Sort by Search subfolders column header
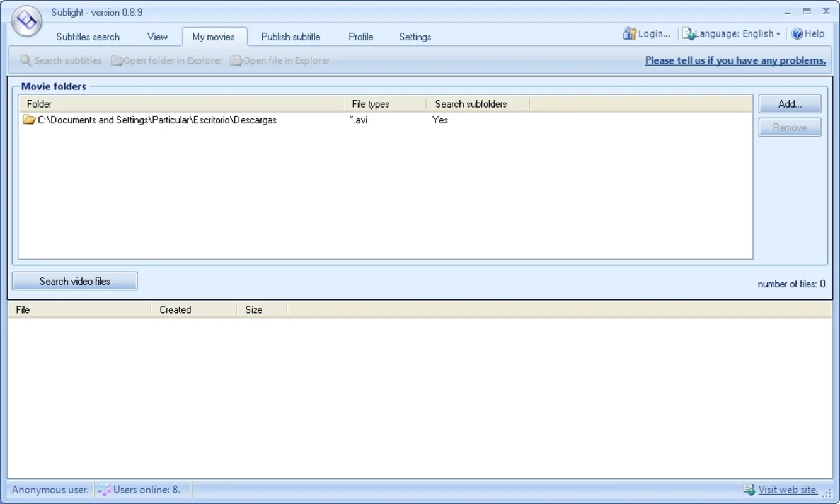Image resolution: width=840 pixels, height=504 pixels. [x=478, y=104]
